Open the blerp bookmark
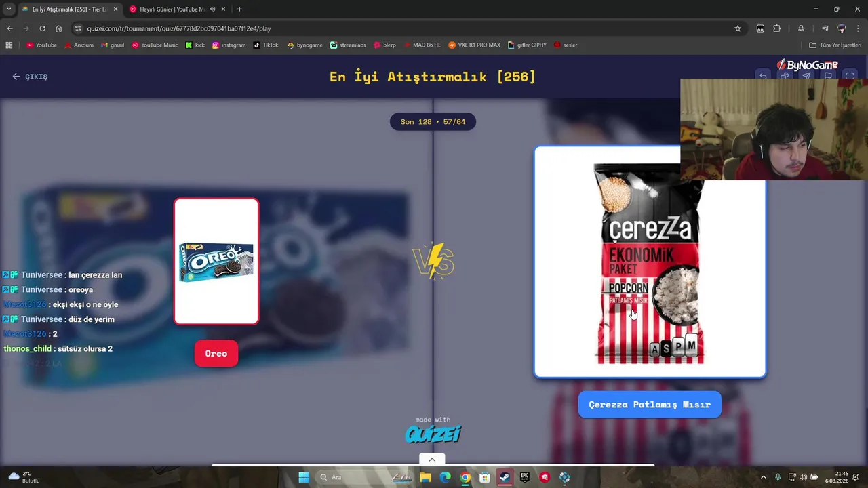The image size is (868, 488). coord(384,45)
